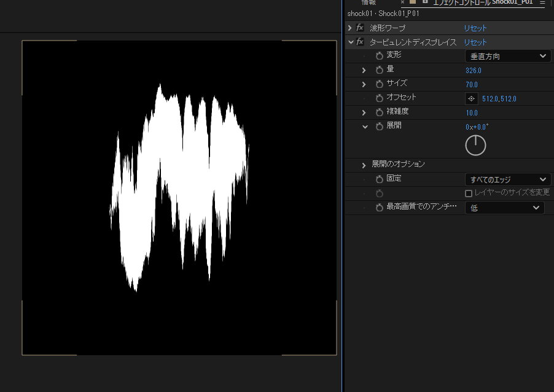Click the 複雑度 stopwatch icon
The image size is (554, 392).
(x=379, y=112)
